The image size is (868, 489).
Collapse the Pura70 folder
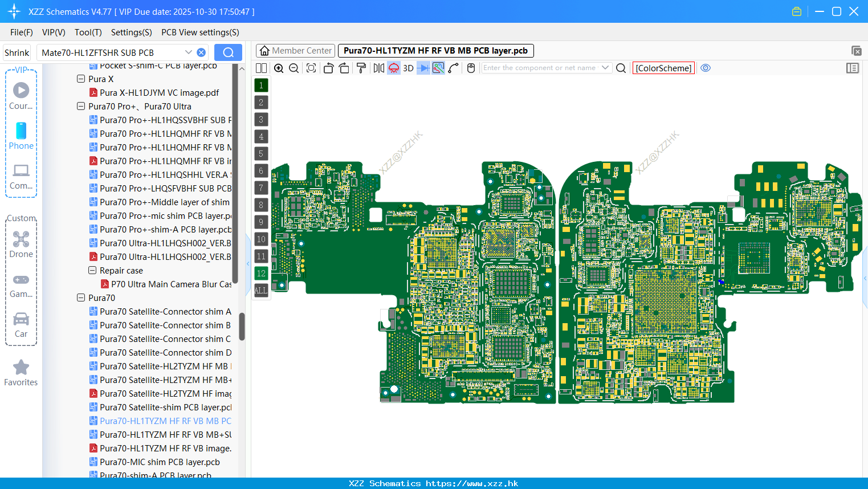[x=81, y=298]
